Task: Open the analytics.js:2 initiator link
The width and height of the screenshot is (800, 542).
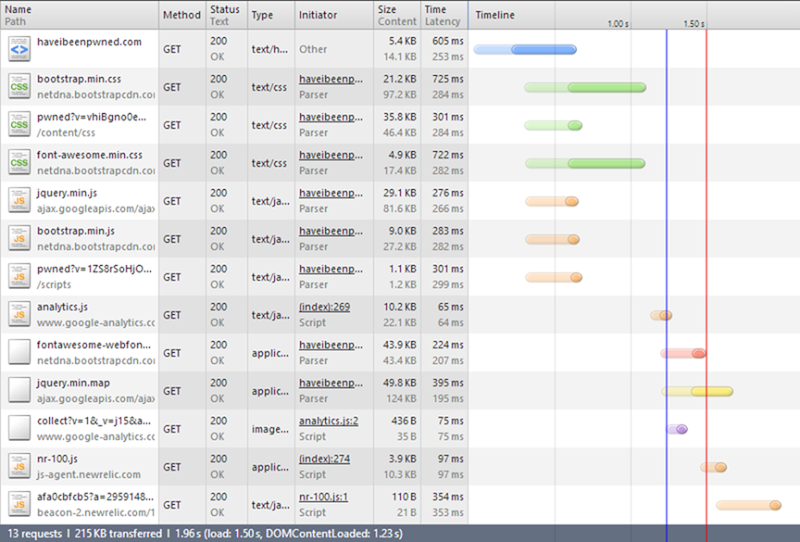Action: (x=329, y=421)
